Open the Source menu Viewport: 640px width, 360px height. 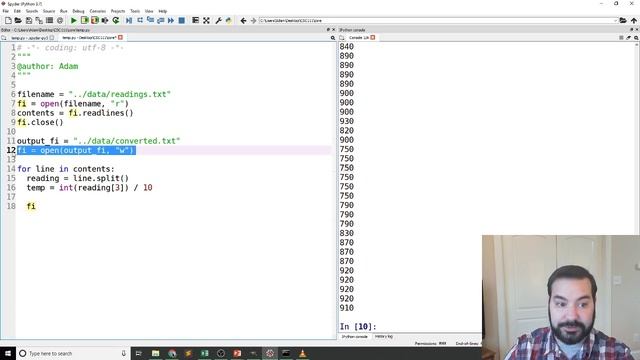coord(49,11)
